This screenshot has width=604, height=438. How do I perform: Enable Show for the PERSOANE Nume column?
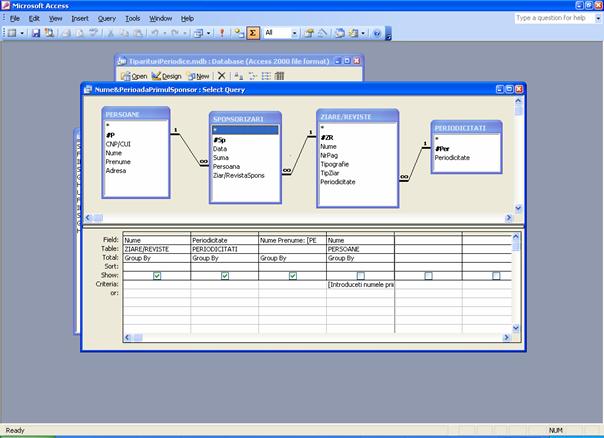[360, 275]
